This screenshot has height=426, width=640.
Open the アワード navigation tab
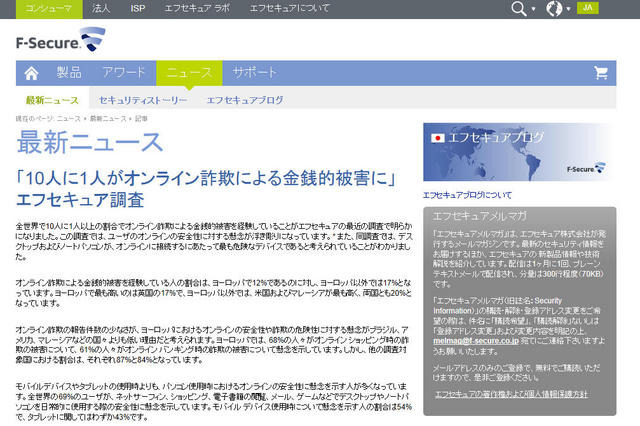[x=124, y=73]
